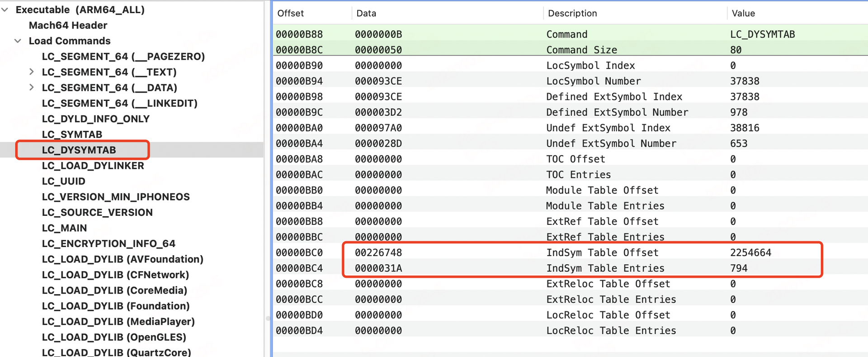Select LC_DYLD_INFO_ONLY load command
Screen dimensions: 868x357
pos(95,119)
